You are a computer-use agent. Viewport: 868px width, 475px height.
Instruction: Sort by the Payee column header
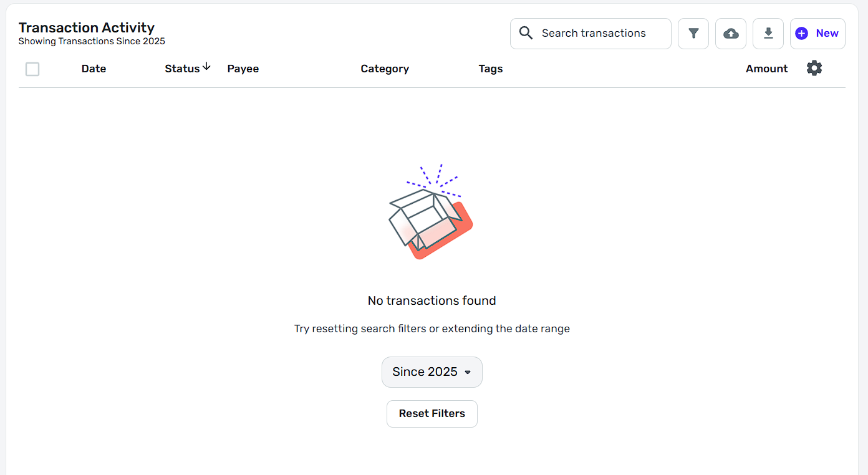pos(243,69)
